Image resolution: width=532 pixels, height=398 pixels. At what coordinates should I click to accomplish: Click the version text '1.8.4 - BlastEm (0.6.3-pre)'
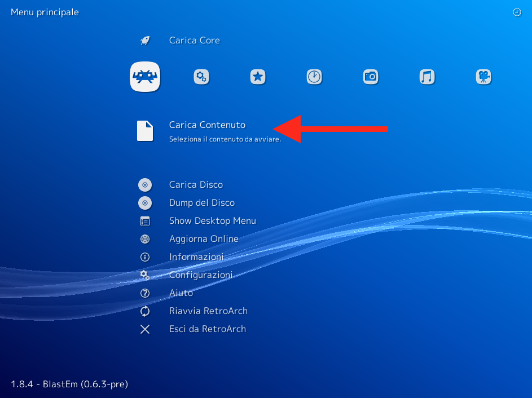point(69,384)
